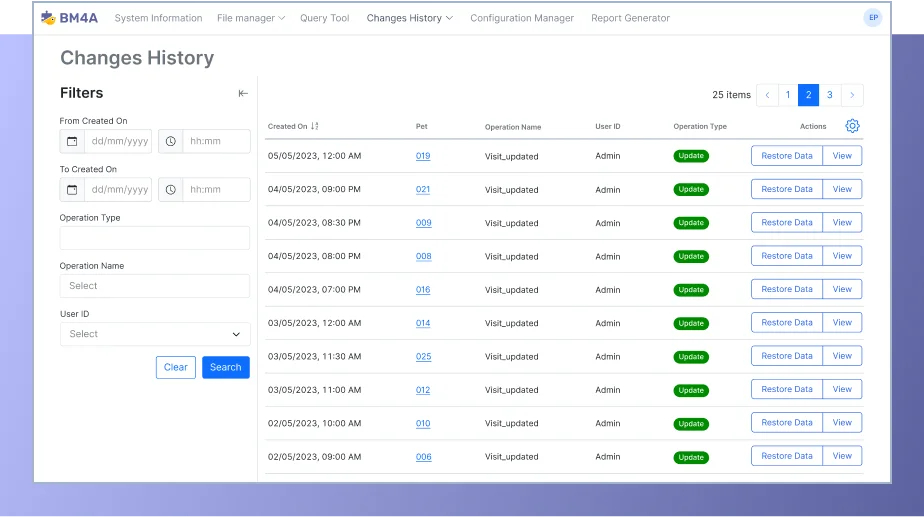Open pet link 025

[424, 357]
